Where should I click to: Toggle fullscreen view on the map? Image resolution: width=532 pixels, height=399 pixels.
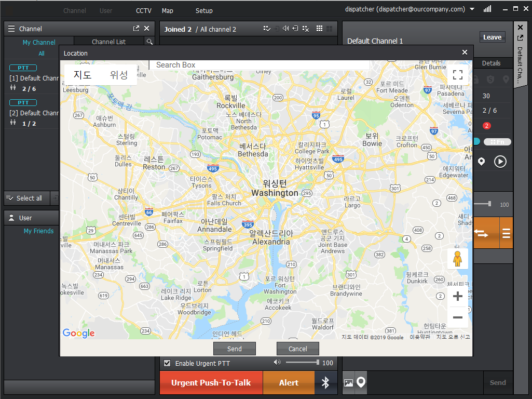[457, 75]
